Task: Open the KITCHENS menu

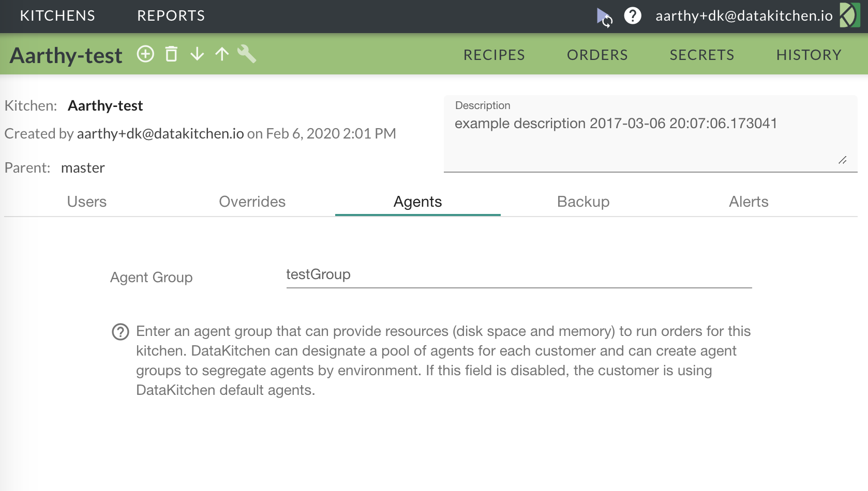Action: click(x=57, y=16)
